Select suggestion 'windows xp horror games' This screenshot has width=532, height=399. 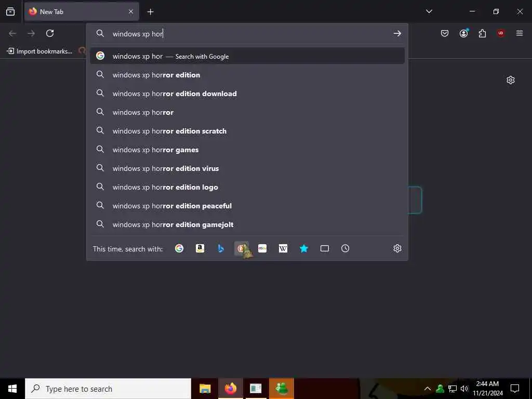point(247,150)
